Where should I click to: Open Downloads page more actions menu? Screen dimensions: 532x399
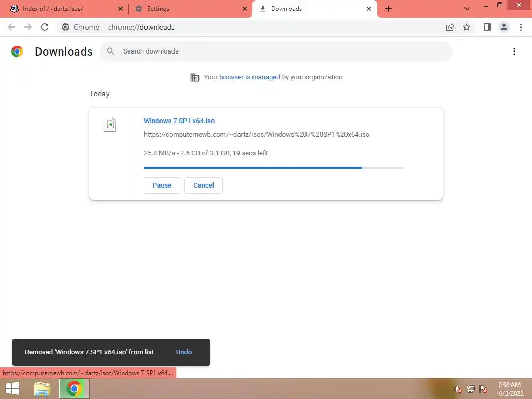click(x=514, y=51)
